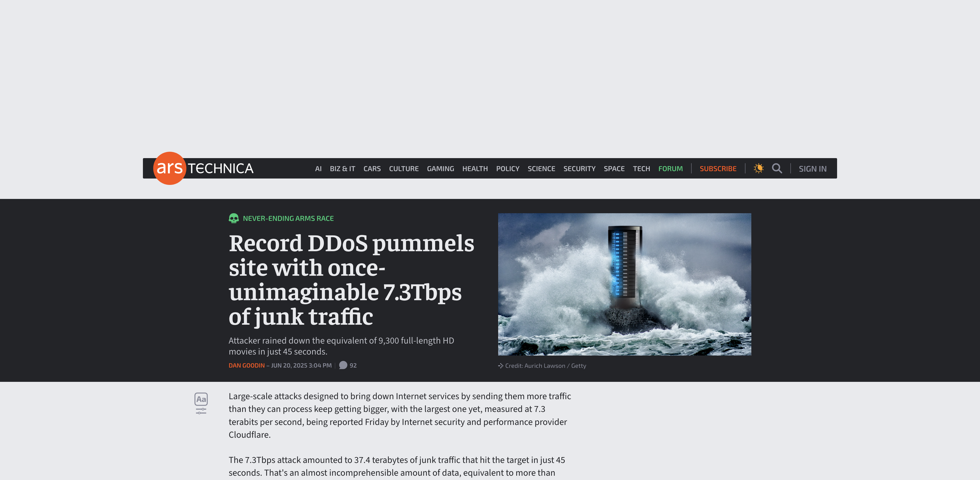The image size is (980, 480).
Task: Click the Credit: Aurich Lawson / Getty caption
Action: pyautogui.click(x=545, y=365)
